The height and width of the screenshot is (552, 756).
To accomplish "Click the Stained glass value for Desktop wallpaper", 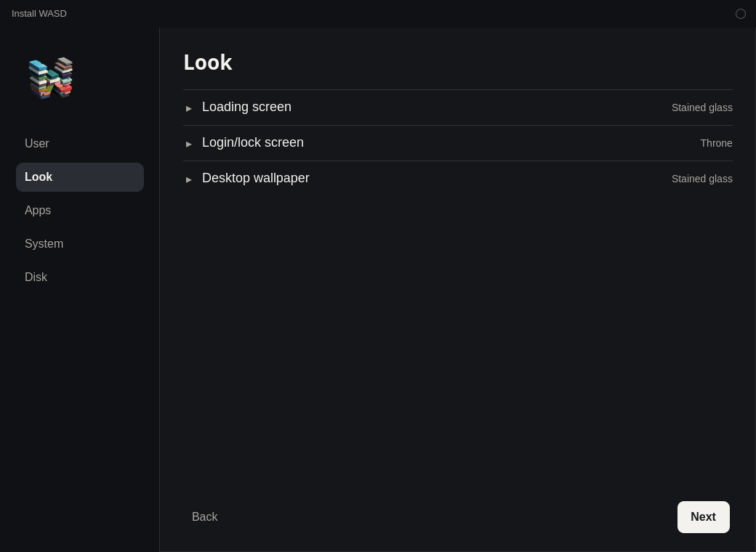I will (x=702, y=179).
